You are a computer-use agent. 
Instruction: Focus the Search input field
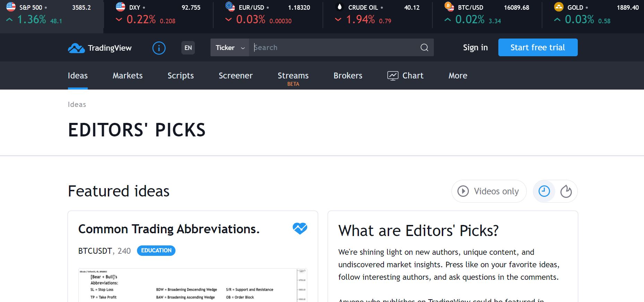(x=335, y=48)
